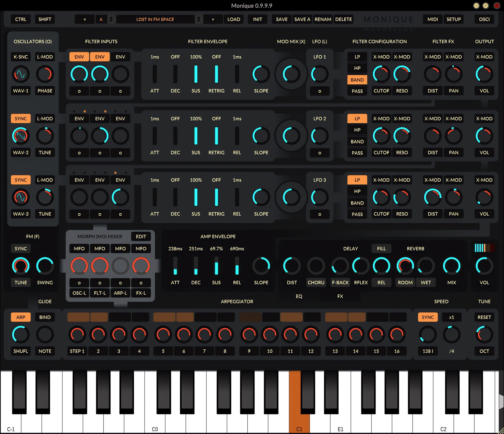Select the WAV-3 oscillator waveform display
This screenshot has width=504, height=434.
[x=21, y=197]
